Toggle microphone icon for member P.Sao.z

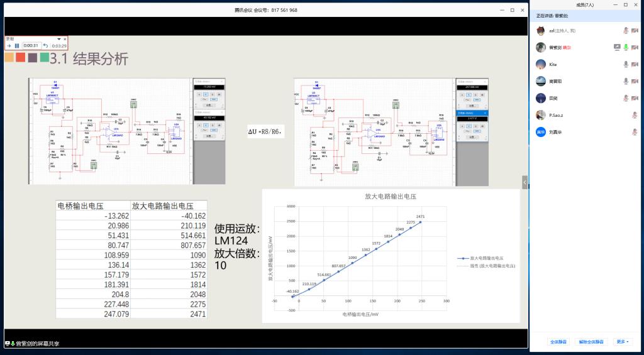point(635,115)
